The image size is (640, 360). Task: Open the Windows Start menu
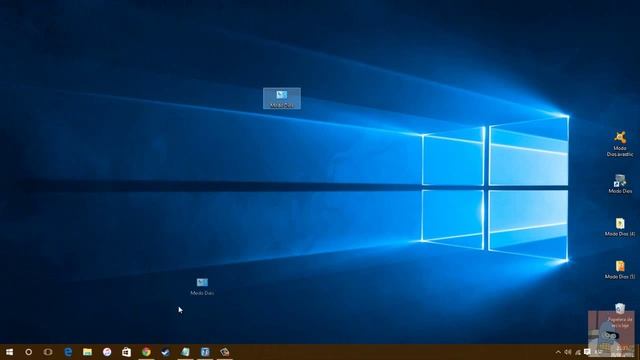[9, 352]
